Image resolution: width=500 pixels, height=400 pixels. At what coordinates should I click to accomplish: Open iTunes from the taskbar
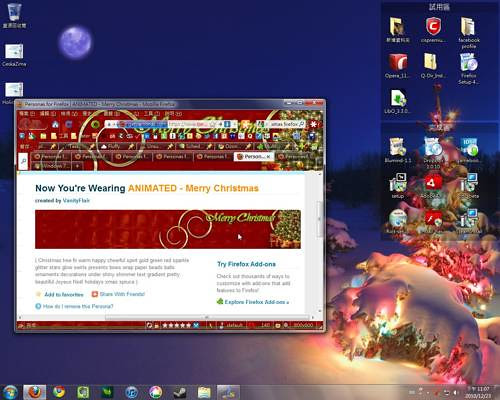(132, 392)
